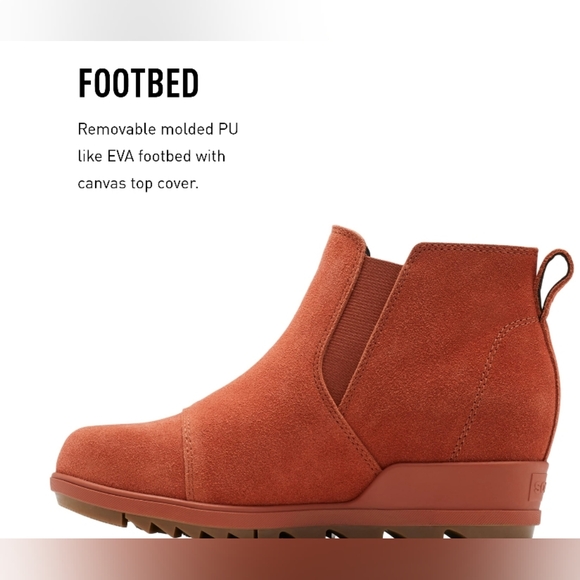Click the "canvas top cover." text line
This screenshot has height=580, width=580.
click(138, 183)
